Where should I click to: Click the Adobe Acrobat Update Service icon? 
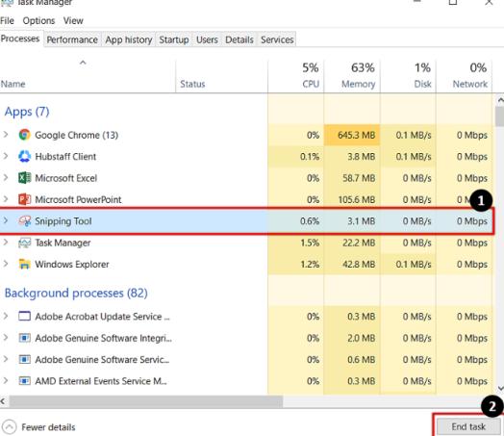(x=24, y=317)
